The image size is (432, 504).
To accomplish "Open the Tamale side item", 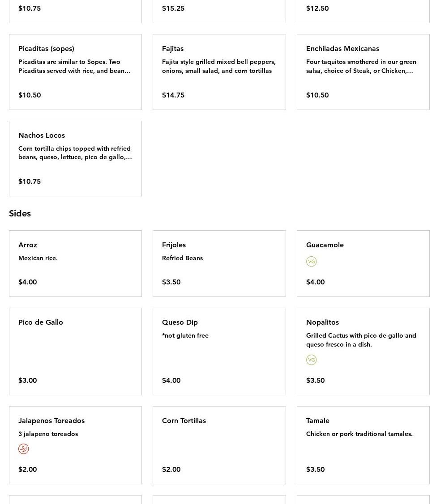I will pyautogui.click(x=363, y=445).
